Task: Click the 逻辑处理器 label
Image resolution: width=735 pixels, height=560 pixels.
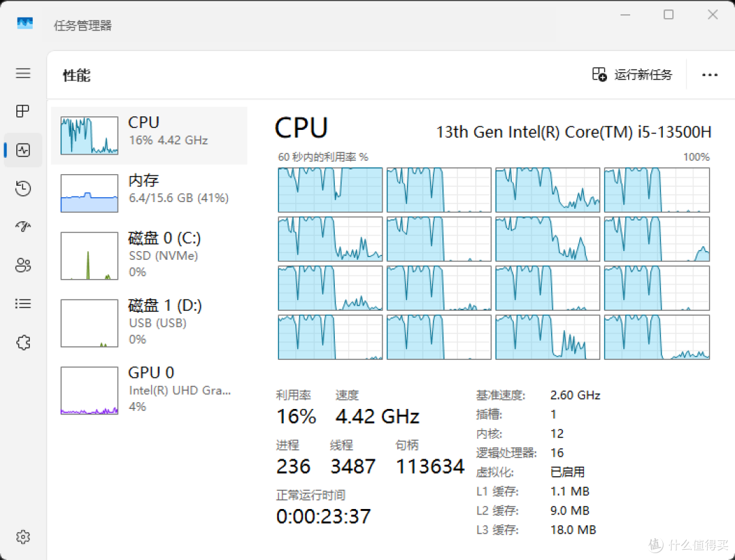Action: (x=506, y=452)
